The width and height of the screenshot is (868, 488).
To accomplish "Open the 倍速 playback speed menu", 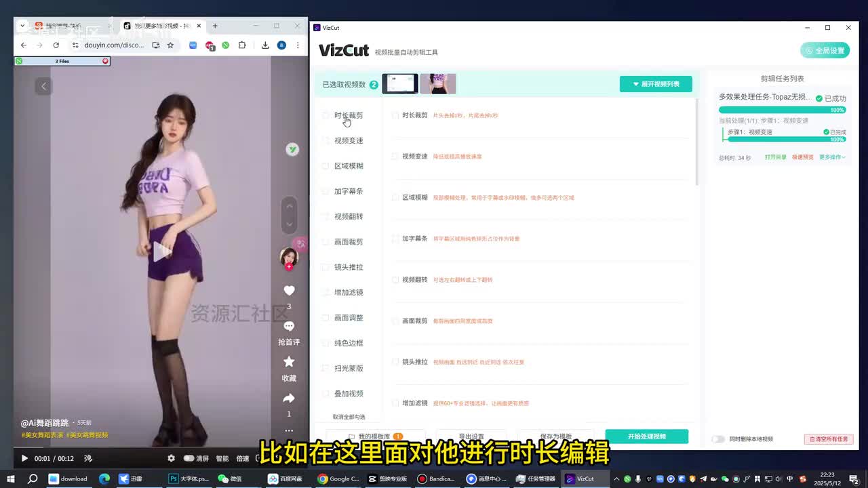I will [x=242, y=458].
